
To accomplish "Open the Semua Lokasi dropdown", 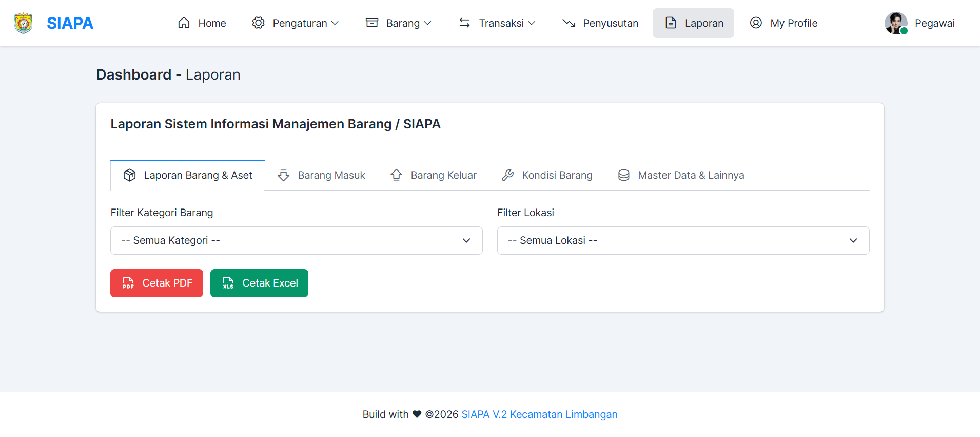I will [x=683, y=240].
